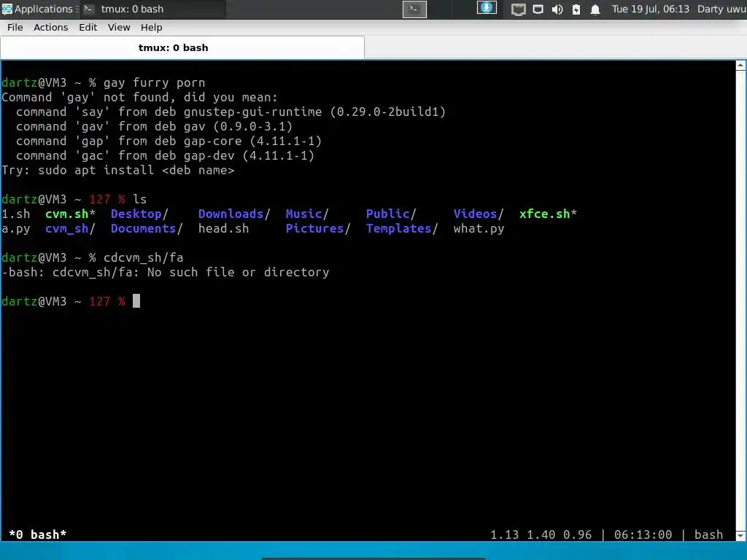Click the 'xfce.sh*' file name
This screenshot has height=560, width=747.
click(548, 214)
